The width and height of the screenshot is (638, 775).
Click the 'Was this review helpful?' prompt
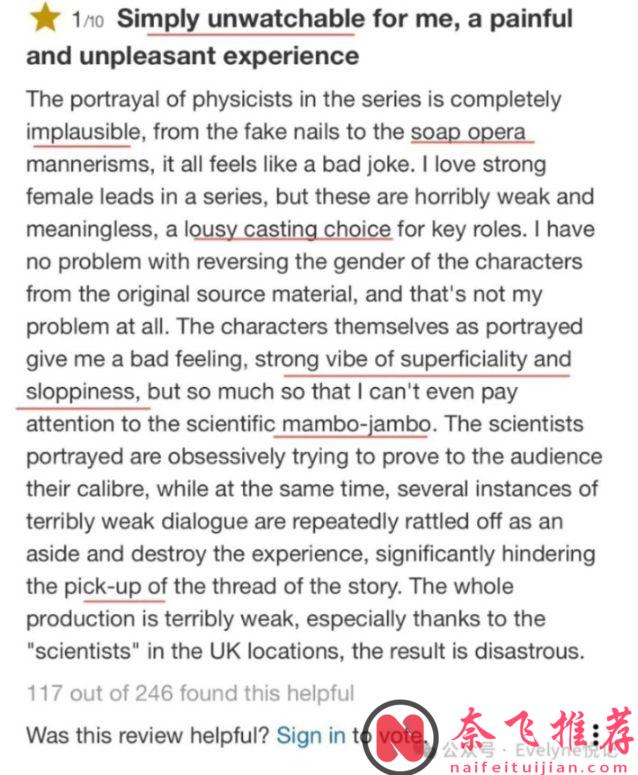pyautogui.click(x=147, y=735)
